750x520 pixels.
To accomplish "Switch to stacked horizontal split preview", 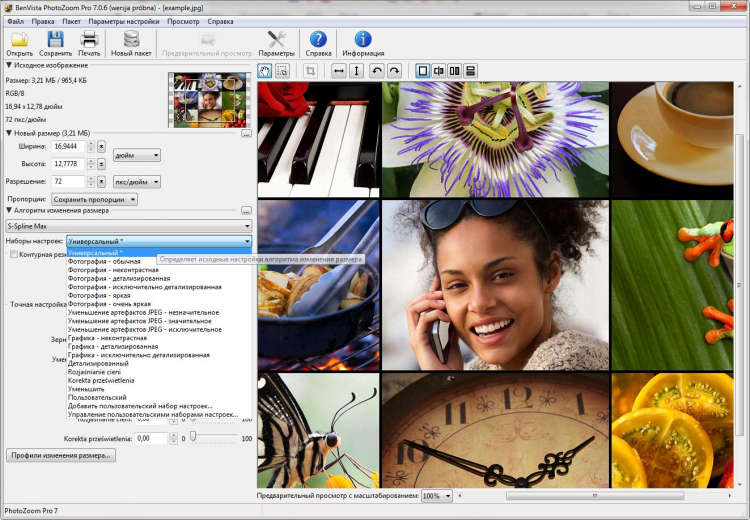I will coord(471,71).
